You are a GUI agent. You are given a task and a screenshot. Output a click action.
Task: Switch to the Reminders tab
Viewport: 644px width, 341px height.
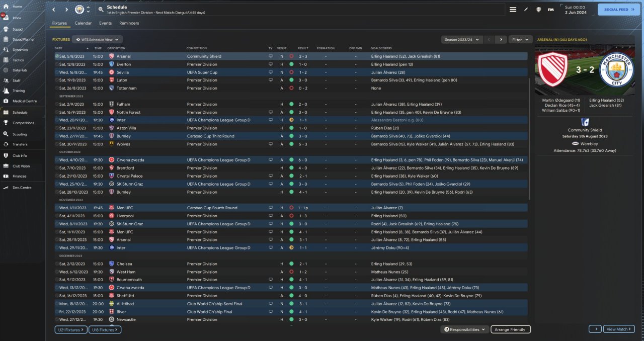[129, 23]
